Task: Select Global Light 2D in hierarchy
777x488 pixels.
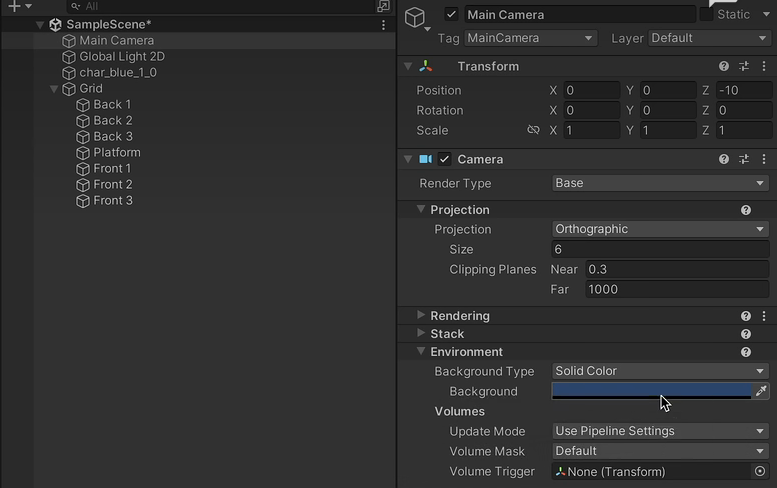Action: [121, 57]
